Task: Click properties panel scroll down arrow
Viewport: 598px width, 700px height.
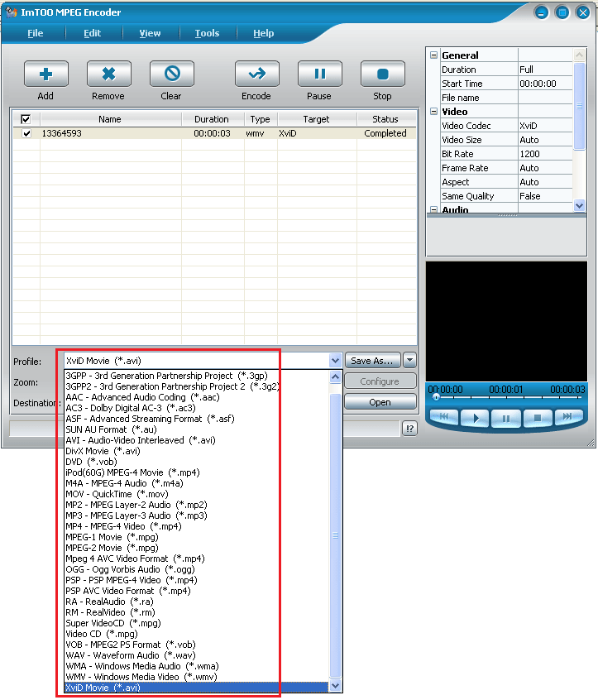Action: pos(579,205)
